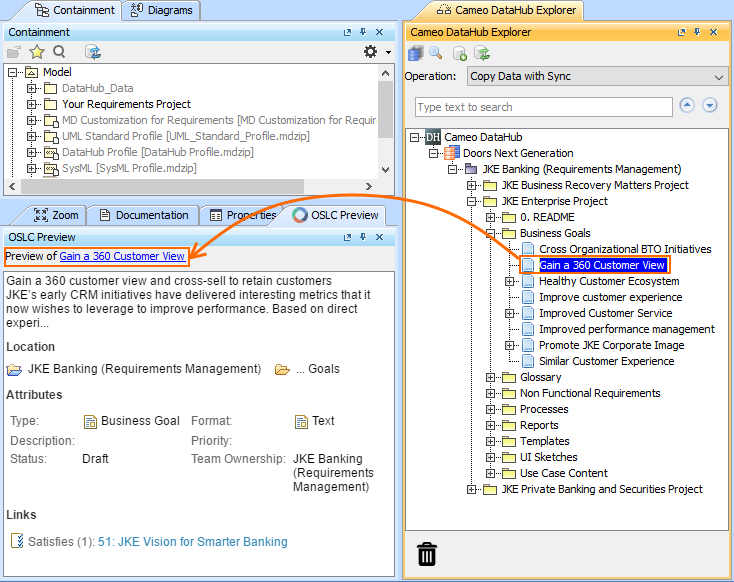Click the synchronize icon in DataHub Explorer toolbar
734x582 pixels.
[x=482, y=53]
